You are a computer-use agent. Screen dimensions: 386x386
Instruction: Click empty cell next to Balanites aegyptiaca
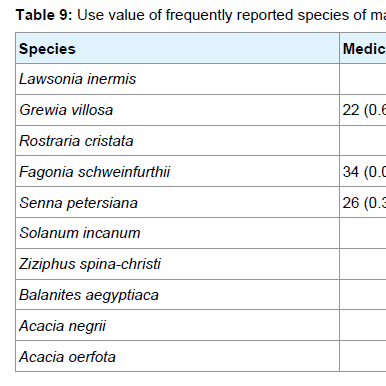363,295
